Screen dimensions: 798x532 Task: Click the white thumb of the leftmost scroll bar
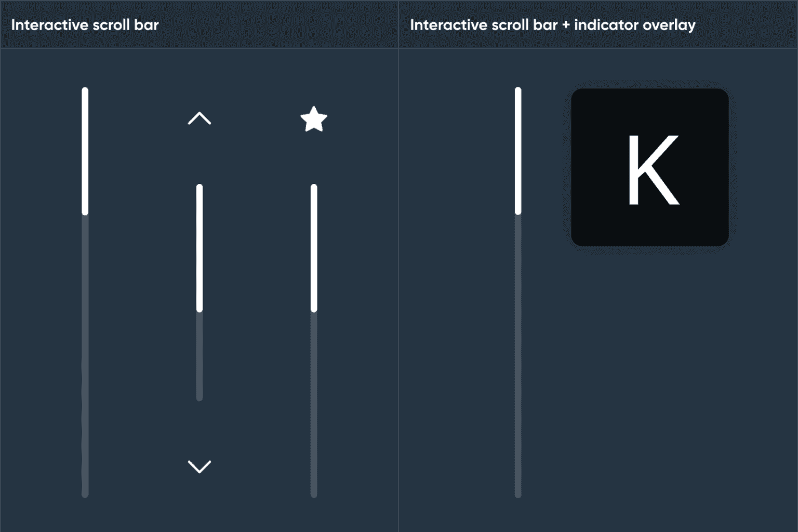tap(85, 151)
